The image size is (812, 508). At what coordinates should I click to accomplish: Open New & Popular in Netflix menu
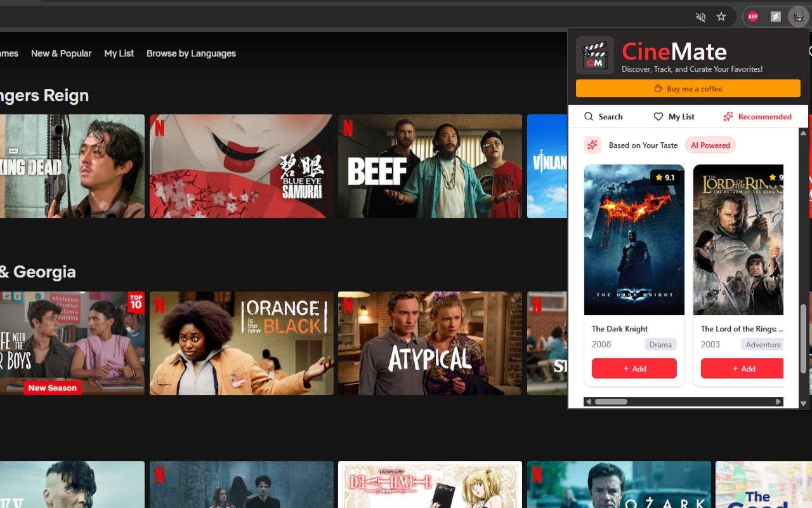pos(62,53)
